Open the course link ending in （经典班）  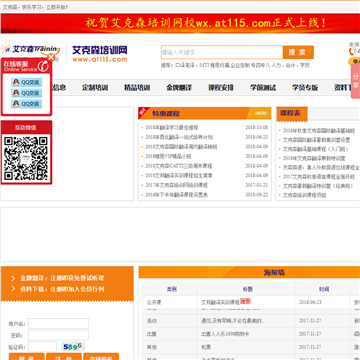pos(318,186)
